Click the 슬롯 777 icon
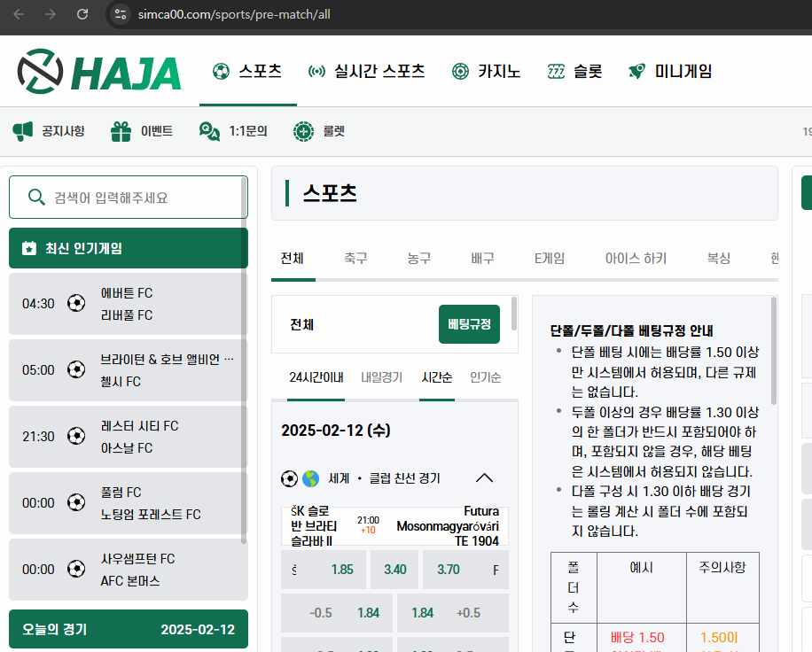812x652 pixels. (x=556, y=72)
